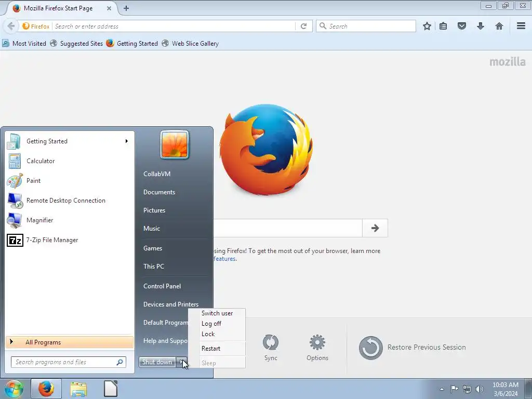This screenshot has width=532, height=399.
Task: Click Firefox icon in the taskbar
Action: tap(46, 389)
